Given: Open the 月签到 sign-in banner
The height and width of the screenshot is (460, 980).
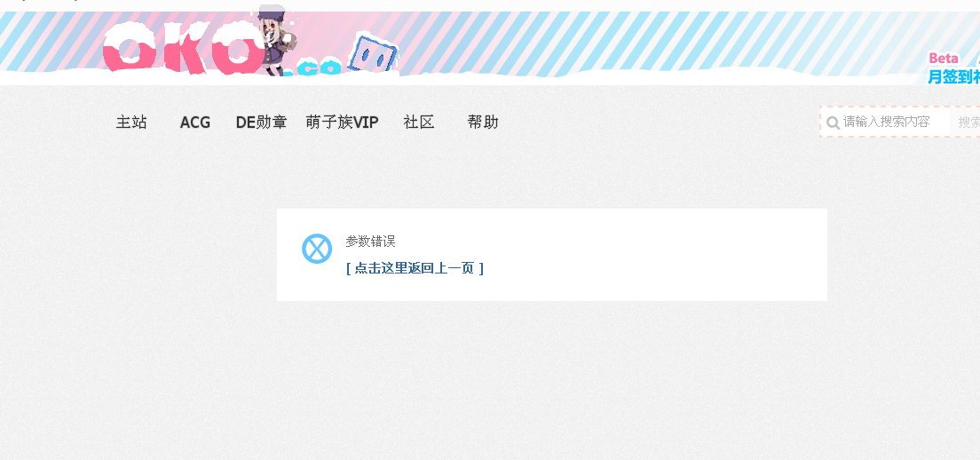Looking at the screenshot, I should point(953,76).
